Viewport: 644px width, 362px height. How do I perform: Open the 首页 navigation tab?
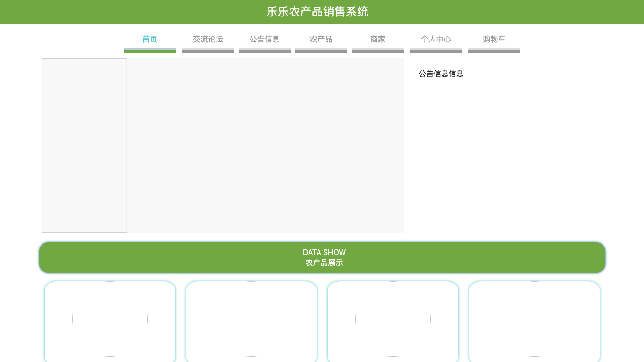pyautogui.click(x=150, y=39)
